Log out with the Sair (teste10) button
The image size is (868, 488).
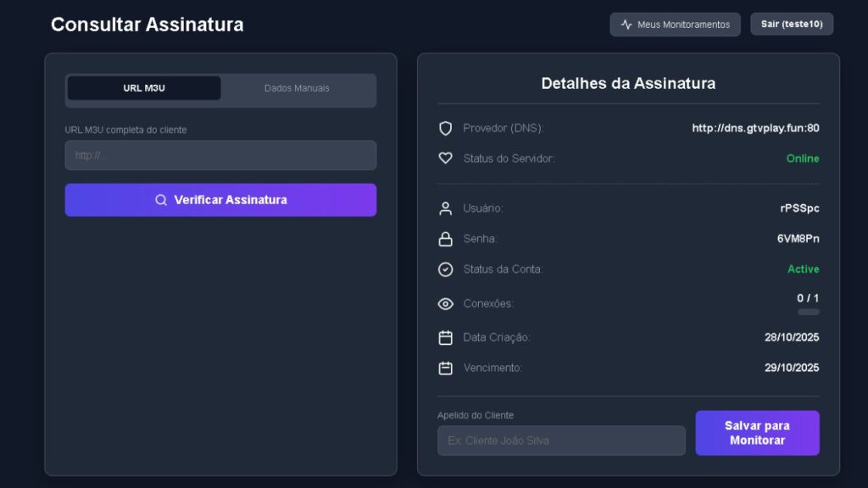(792, 25)
